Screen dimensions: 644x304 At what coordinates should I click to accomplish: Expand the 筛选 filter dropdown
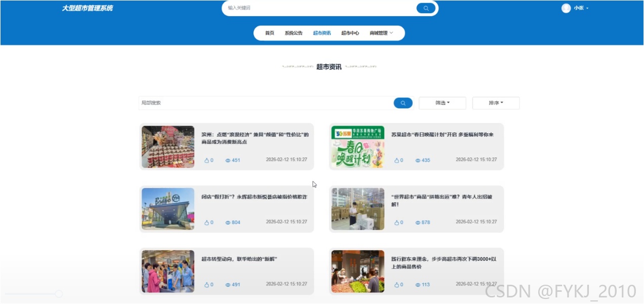pos(442,103)
